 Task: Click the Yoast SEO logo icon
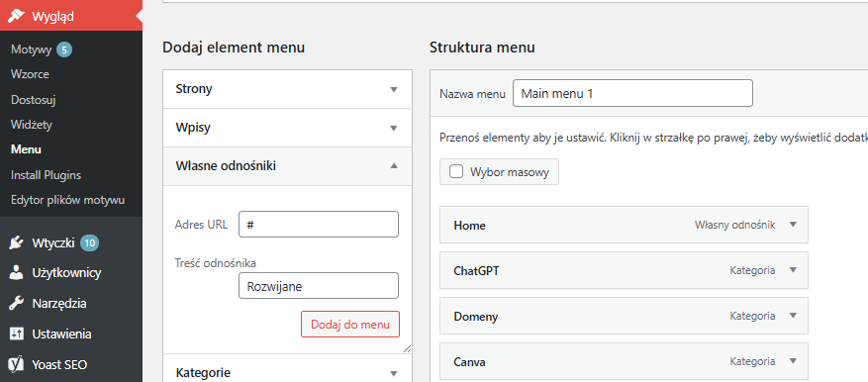16,364
